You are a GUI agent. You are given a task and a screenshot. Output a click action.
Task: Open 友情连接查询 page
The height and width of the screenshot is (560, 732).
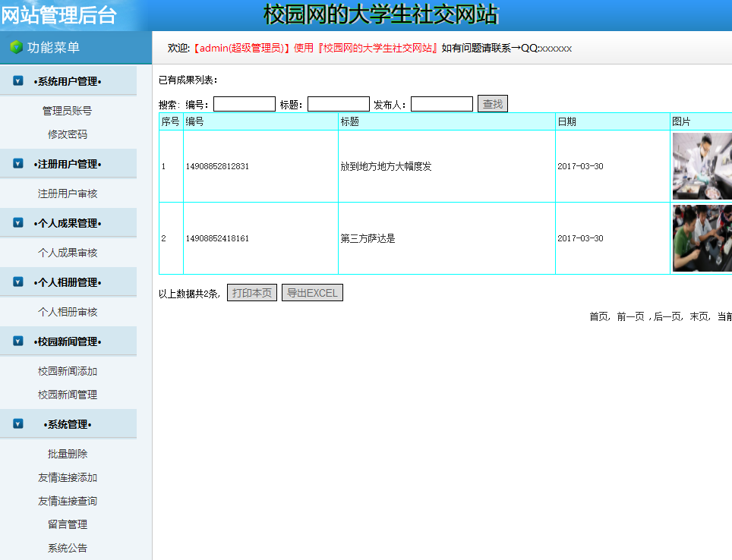coord(68,502)
